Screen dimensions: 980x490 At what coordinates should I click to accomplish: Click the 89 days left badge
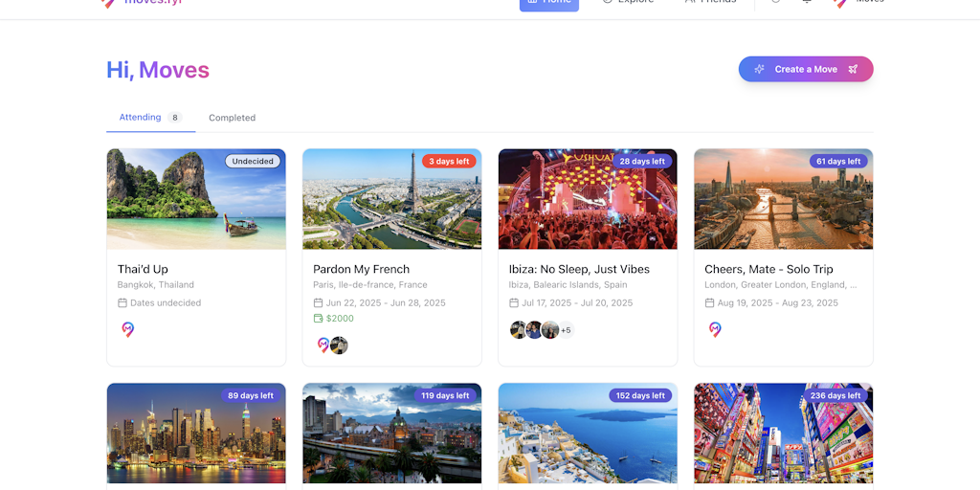[x=251, y=395]
